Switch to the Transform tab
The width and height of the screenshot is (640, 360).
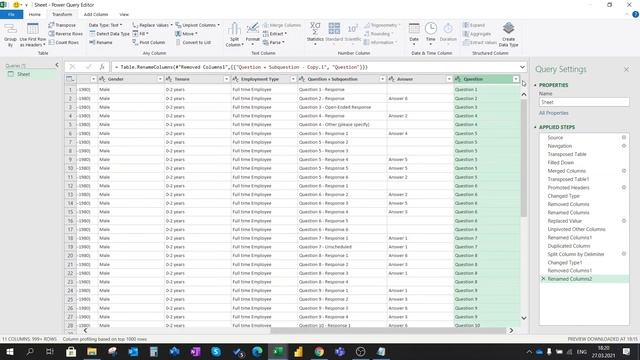62,14
